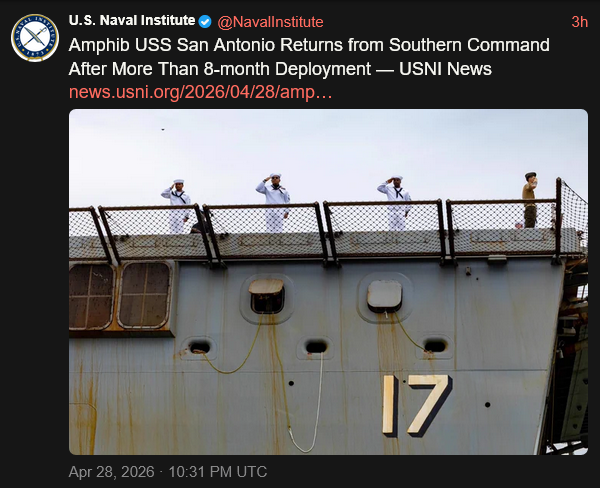Viewport: 600px width, 488px height.
Task: Click the leftmost saluting sailor in the photo
Action: [x=176, y=206]
